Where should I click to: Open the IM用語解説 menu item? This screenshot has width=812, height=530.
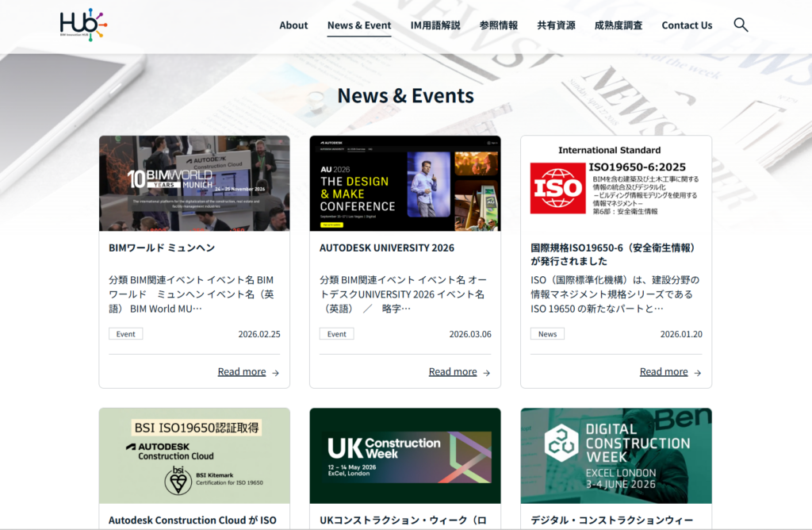[x=435, y=25]
